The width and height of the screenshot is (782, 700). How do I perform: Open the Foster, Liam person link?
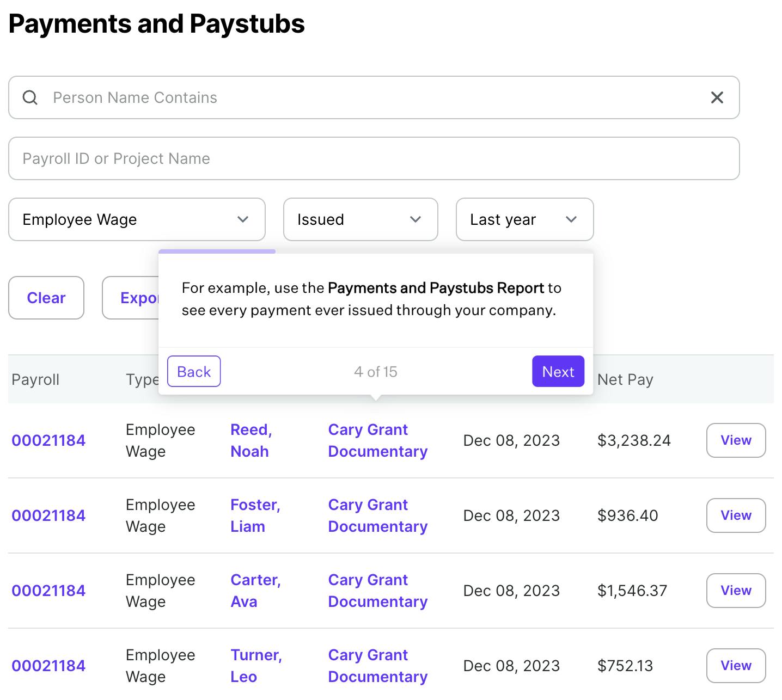tap(255, 515)
